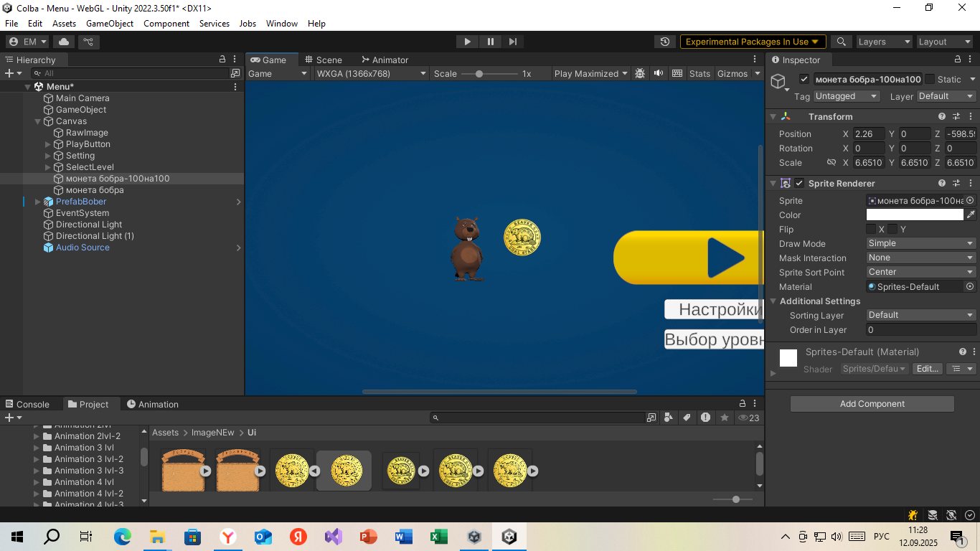Screen dimensions: 980x551
Task: Mute audio in Game view
Action: pyautogui.click(x=659, y=73)
